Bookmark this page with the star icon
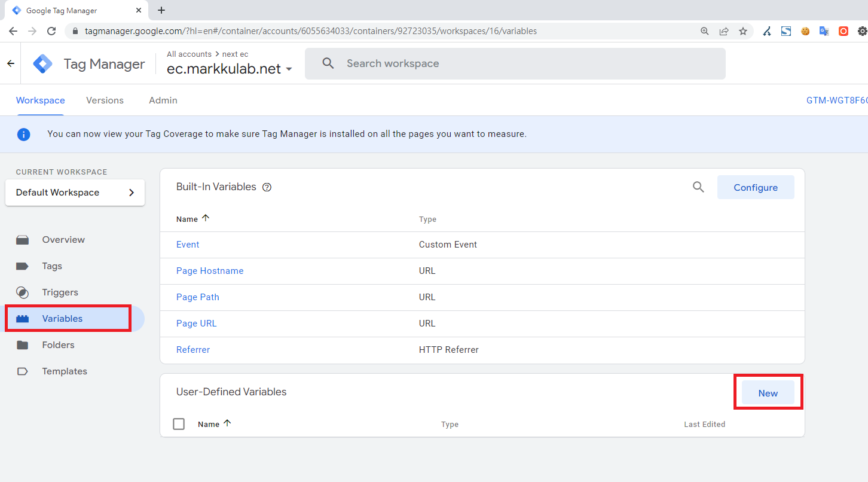Screen dimensions: 868x482 pos(743,31)
